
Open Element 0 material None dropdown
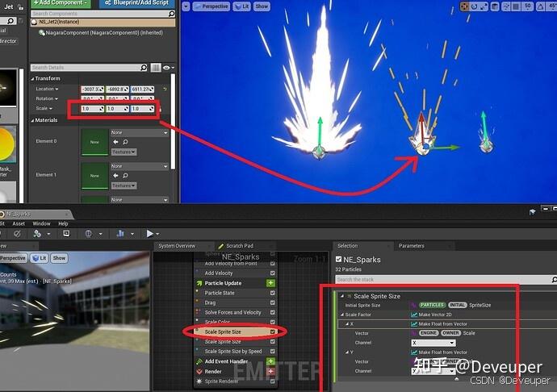(x=139, y=132)
